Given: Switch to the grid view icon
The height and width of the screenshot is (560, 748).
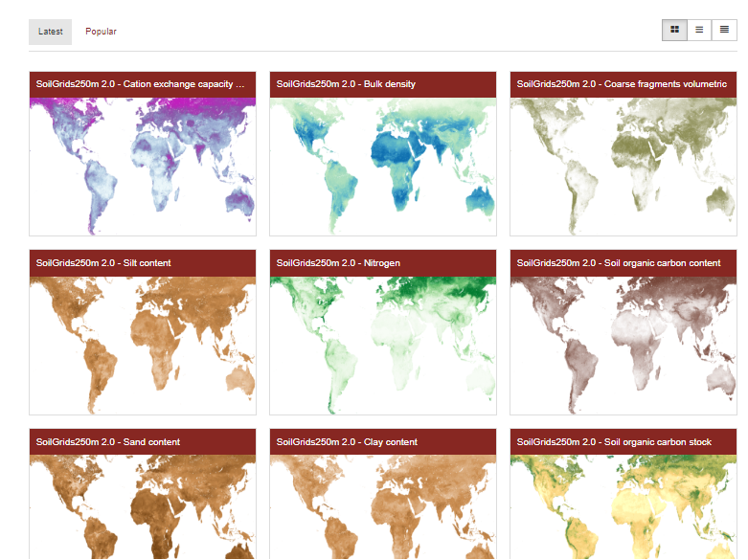Looking at the screenshot, I should click(x=674, y=31).
